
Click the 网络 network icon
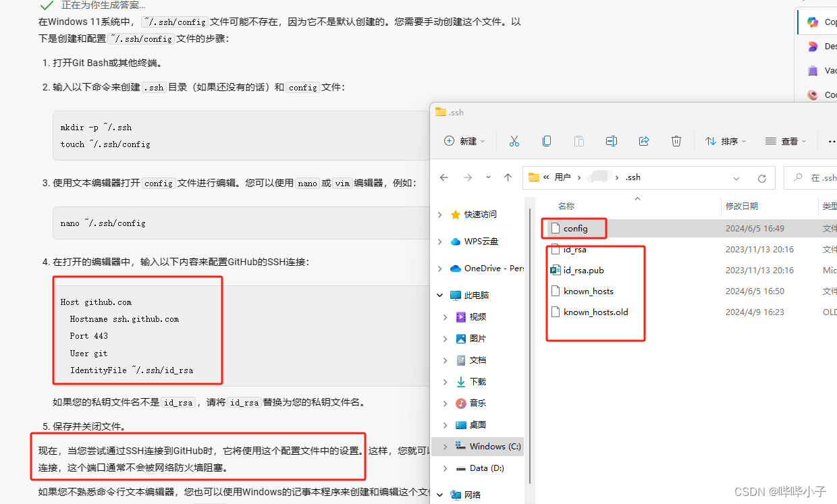(456, 495)
